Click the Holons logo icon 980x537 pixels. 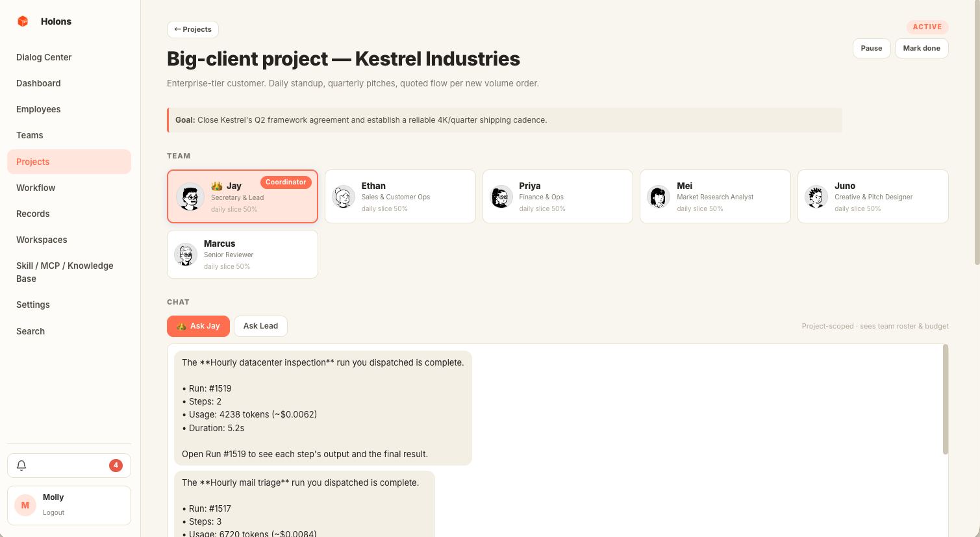(x=22, y=21)
